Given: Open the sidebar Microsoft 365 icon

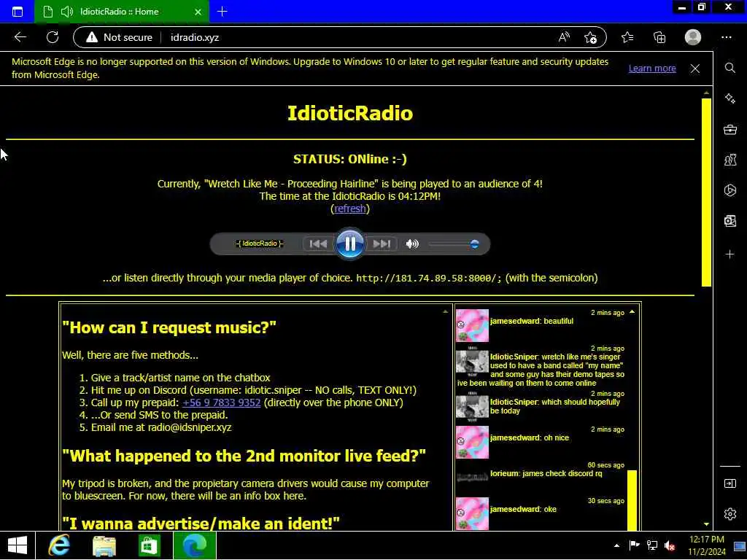Looking at the screenshot, I should 729,190.
